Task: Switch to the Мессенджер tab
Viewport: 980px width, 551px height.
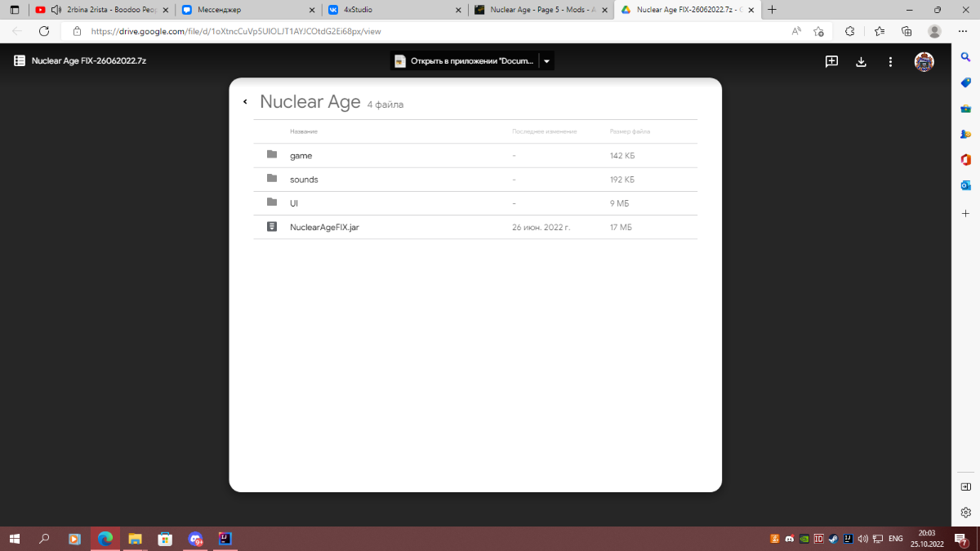Action: pyautogui.click(x=248, y=10)
